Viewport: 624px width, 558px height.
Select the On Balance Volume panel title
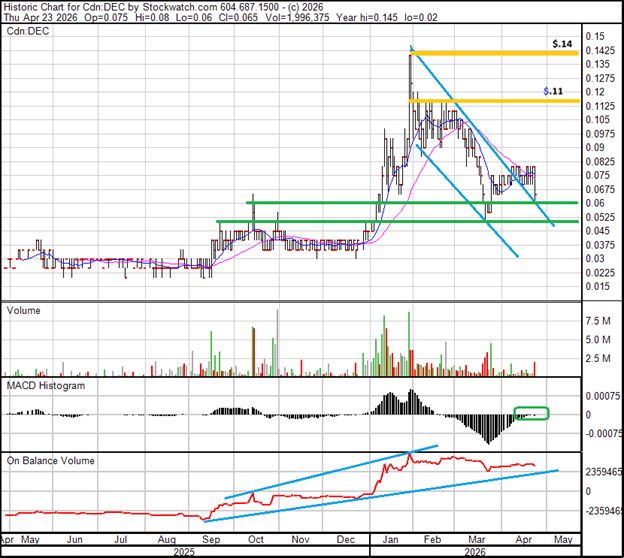54,460
